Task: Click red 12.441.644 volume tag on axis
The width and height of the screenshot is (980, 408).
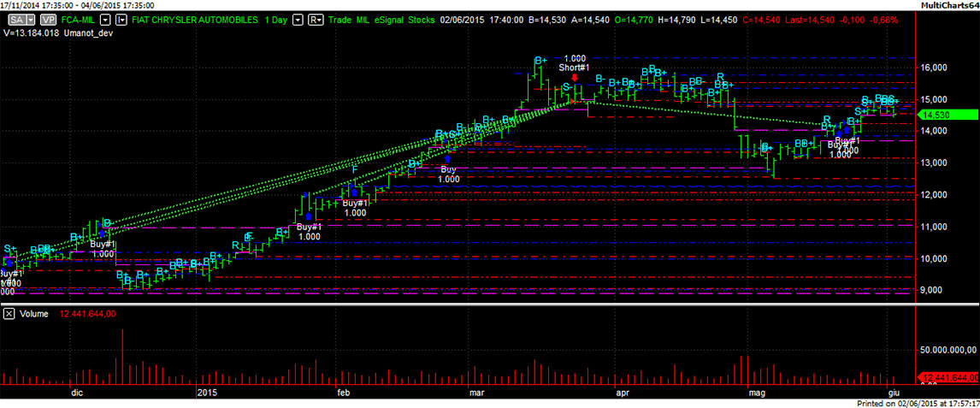Action: pos(948,377)
